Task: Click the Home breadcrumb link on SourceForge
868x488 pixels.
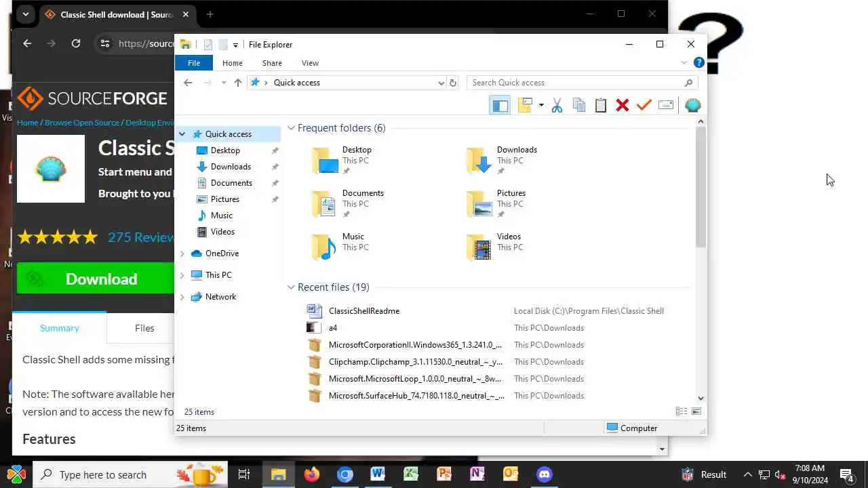Action: (27, 123)
